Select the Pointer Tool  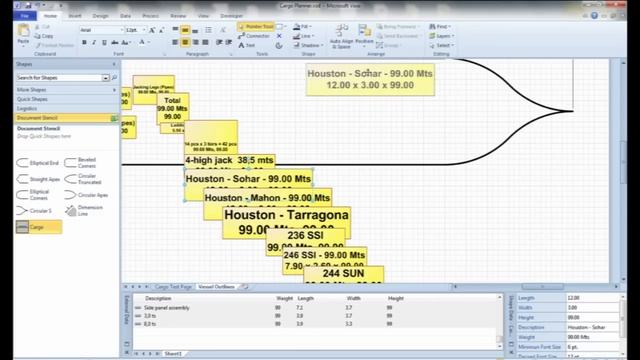tap(256, 27)
